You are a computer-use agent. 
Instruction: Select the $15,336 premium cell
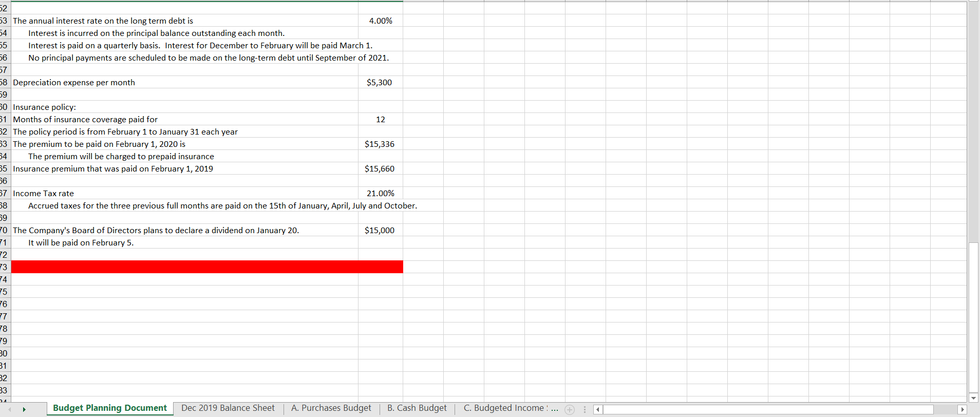[381, 144]
